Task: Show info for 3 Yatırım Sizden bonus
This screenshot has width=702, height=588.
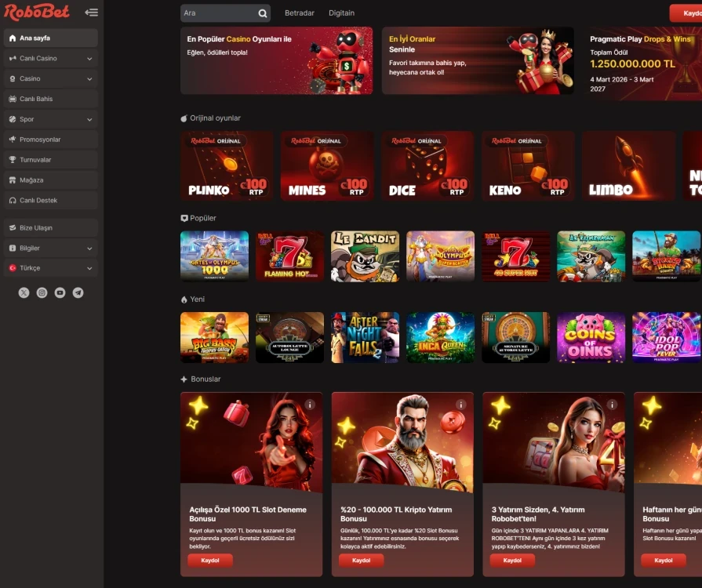Action: (x=612, y=405)
